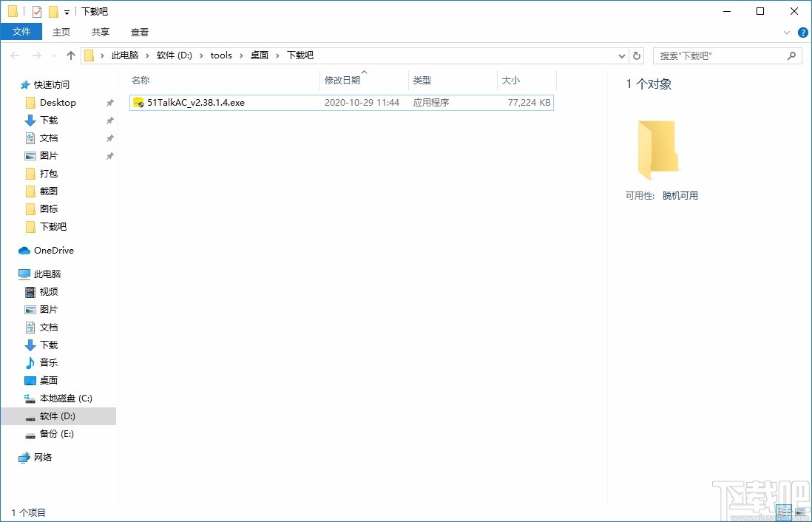Open the 图标 folder in sidebar
The image size is (812, 522).
49,209
